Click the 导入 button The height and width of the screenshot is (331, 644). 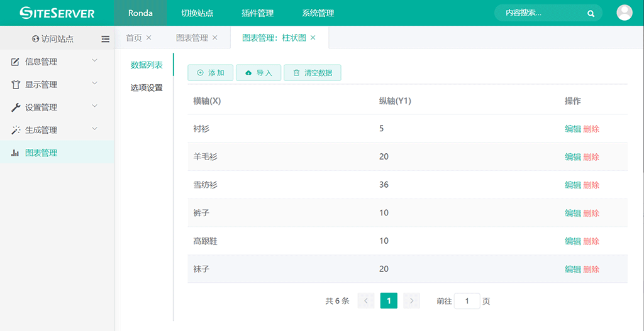pos(258,73)
